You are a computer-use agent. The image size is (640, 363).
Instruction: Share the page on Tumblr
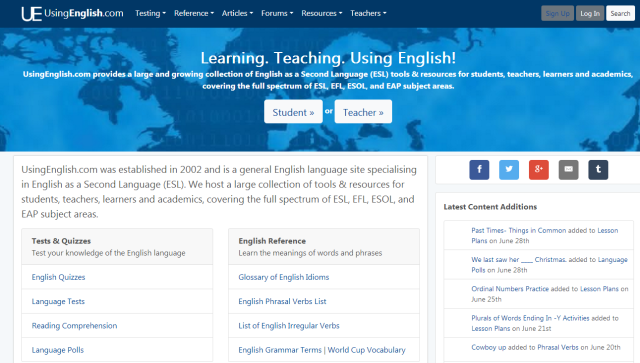pos(598,169)
